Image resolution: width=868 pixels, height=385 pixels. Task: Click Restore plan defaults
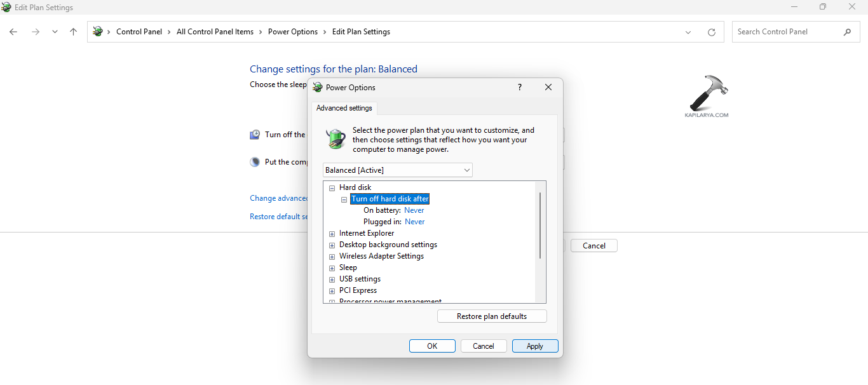tap(491, 316)
